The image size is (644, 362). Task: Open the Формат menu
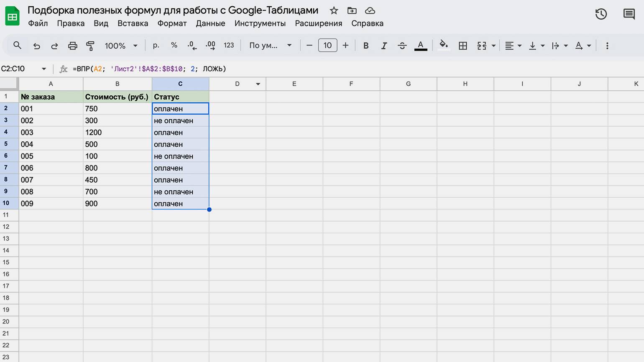tap(172, 23)
